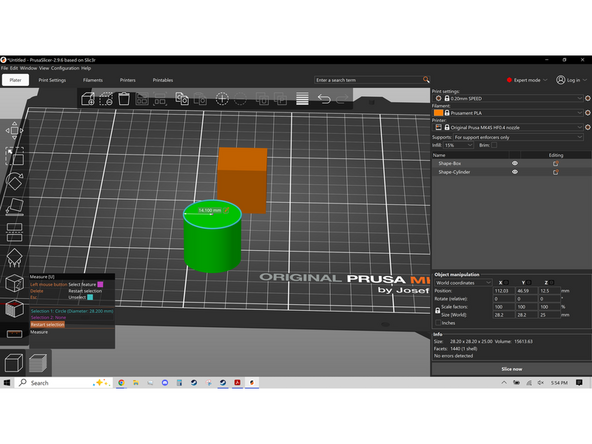Open the World coordinates dropdown

[x=463, y=283]
